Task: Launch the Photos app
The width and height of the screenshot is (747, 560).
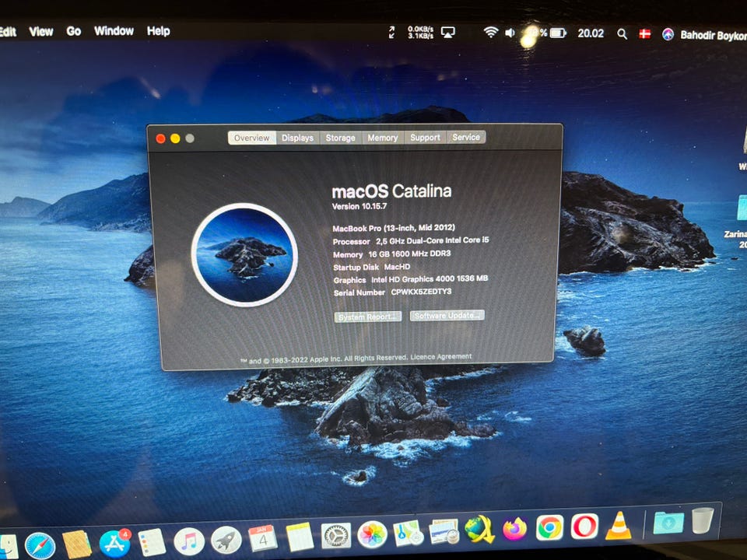Action: pos(372,534)
